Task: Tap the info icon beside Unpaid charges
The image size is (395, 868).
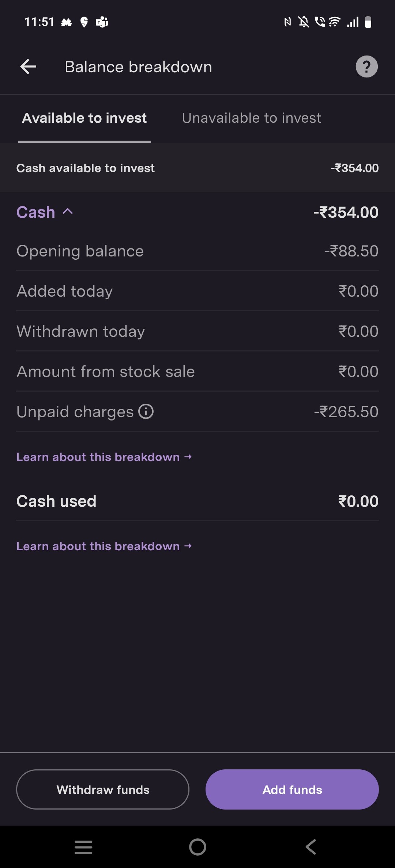Action: tap(146, 411)
